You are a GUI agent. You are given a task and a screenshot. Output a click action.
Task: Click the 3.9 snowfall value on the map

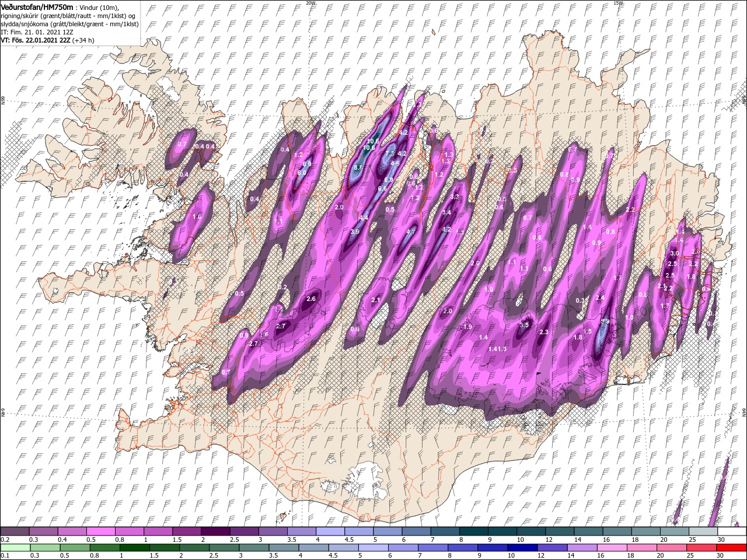(x=355, y=232)
